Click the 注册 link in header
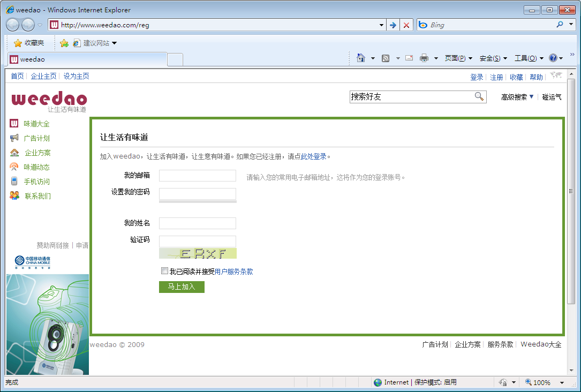 tap(496, 77)
